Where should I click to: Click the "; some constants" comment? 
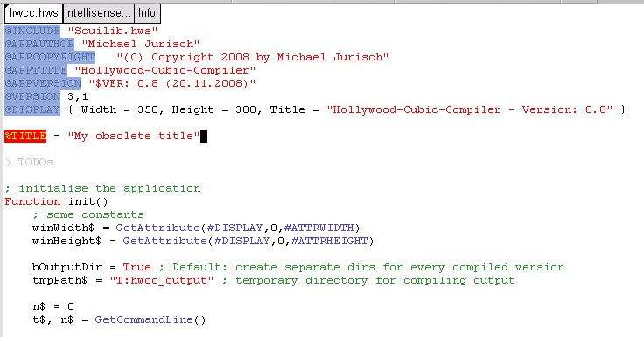click(x=88, y=214)
